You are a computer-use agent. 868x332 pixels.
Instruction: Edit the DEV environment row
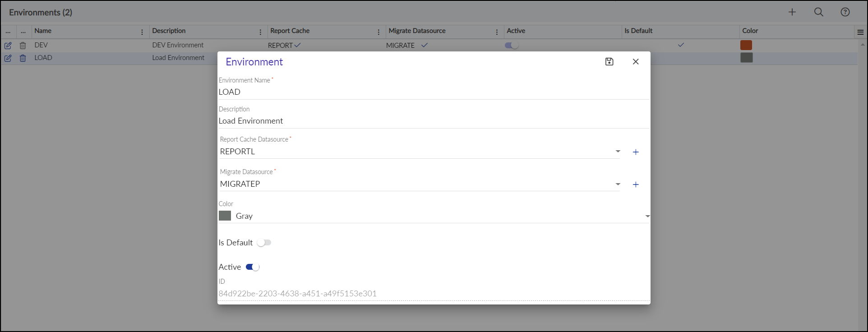8,46
